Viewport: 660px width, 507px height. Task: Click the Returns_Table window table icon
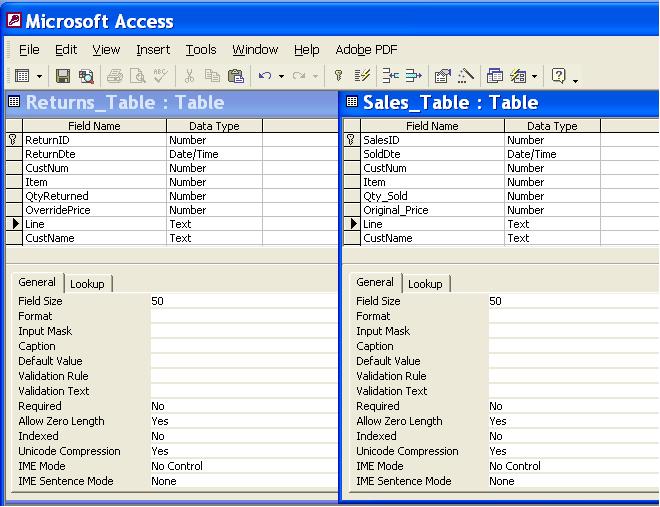click(14, 101)
